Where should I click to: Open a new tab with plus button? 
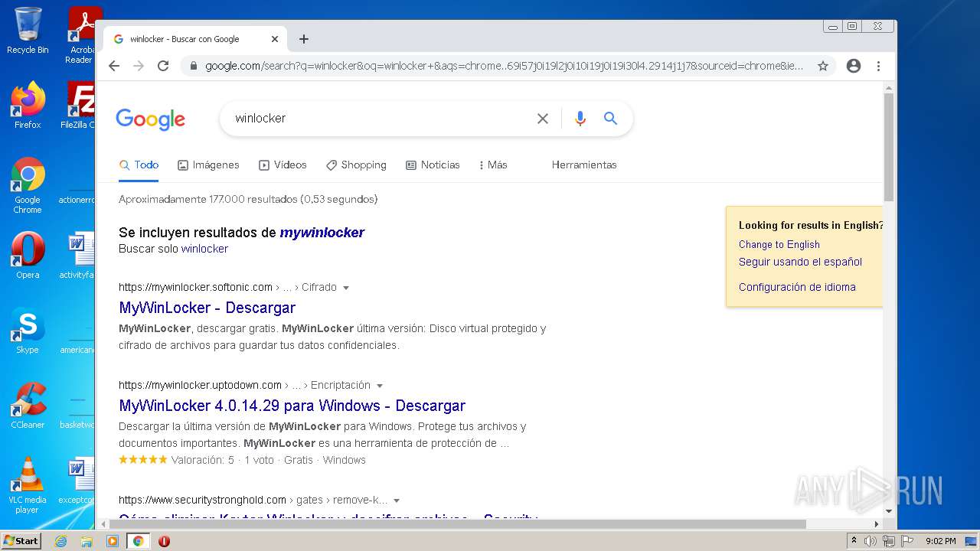click(x=304, y=39)
